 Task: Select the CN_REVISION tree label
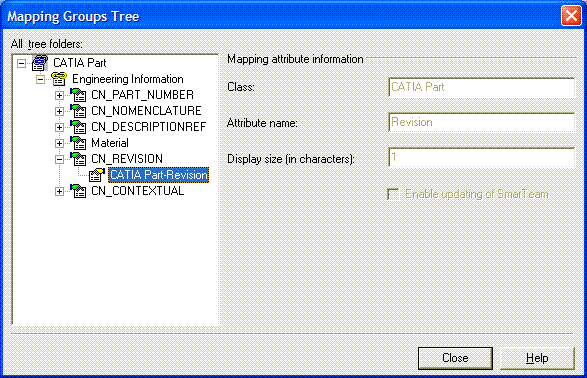pos(127,159)
